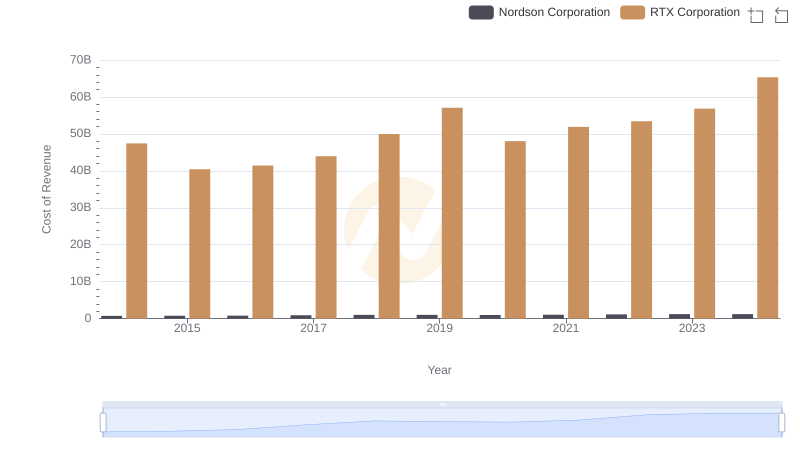The height and width of the screenshot is (461, 800).
Task: Click the RTX bar for 2020
Action: click(515, 230)
